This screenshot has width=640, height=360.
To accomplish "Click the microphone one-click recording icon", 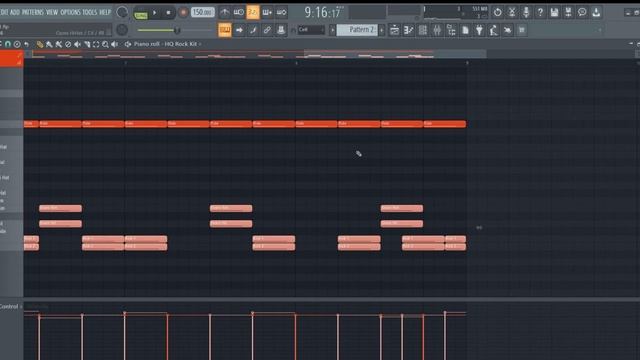I will pyautogui.click(x=526, y=13).
